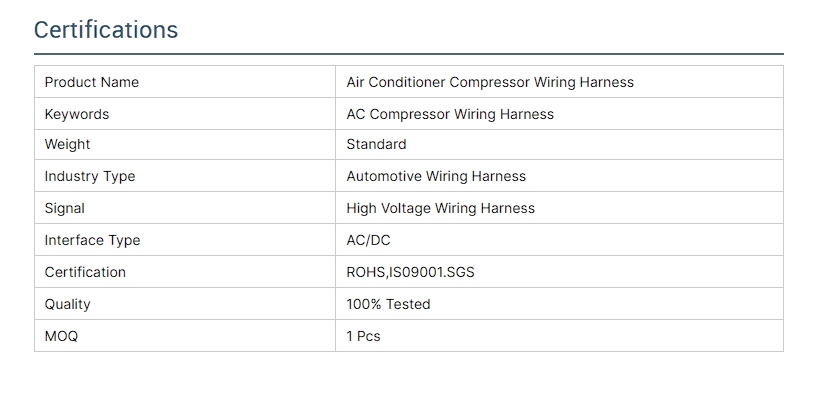Click the Certifications section heading
The image size is (818, 407).
coord(106,30)
